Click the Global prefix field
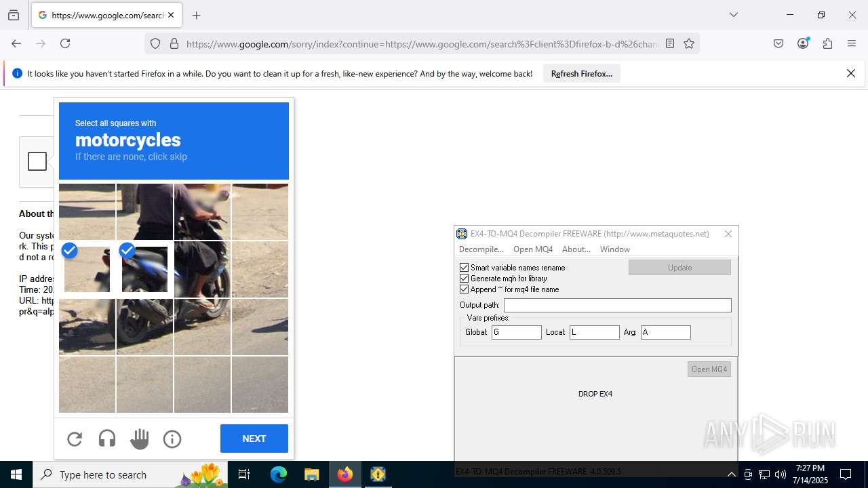Image resolution: width=868 pixels, height=488 pixels. [517, 332]
